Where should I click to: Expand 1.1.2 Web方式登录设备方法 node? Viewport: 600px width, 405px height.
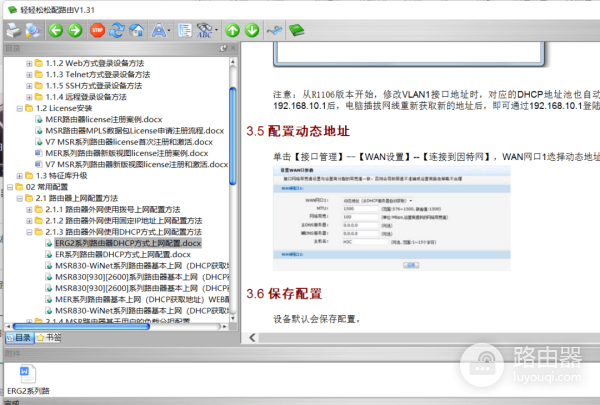coord(29,64)
